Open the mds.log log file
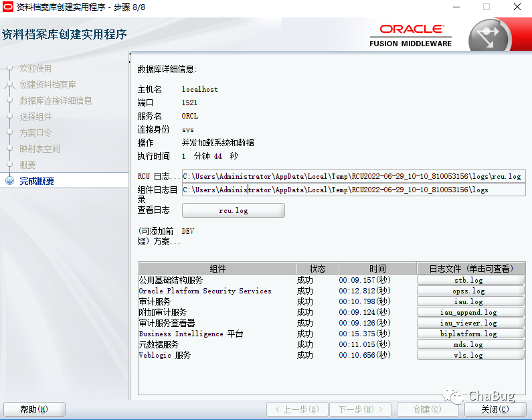The height and width of the screenshot is (420, 532). (x=470, y=344)
